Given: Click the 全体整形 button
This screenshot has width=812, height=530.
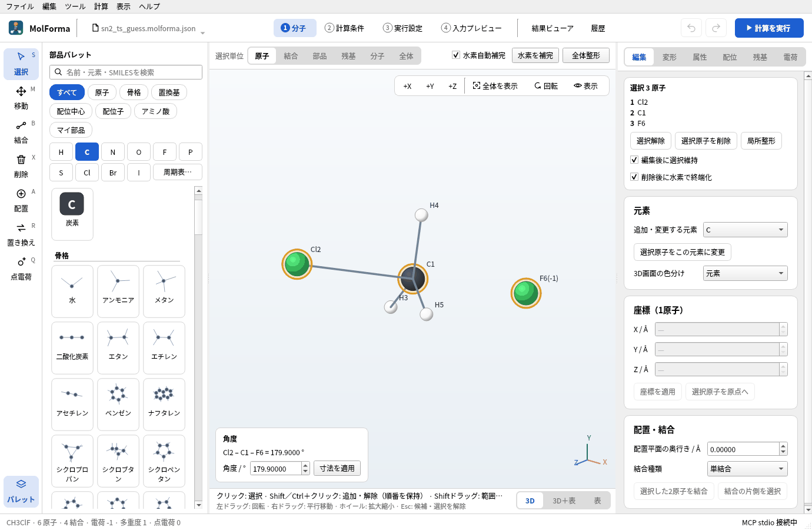Looking at the screenshot, I should pos(586,55).
